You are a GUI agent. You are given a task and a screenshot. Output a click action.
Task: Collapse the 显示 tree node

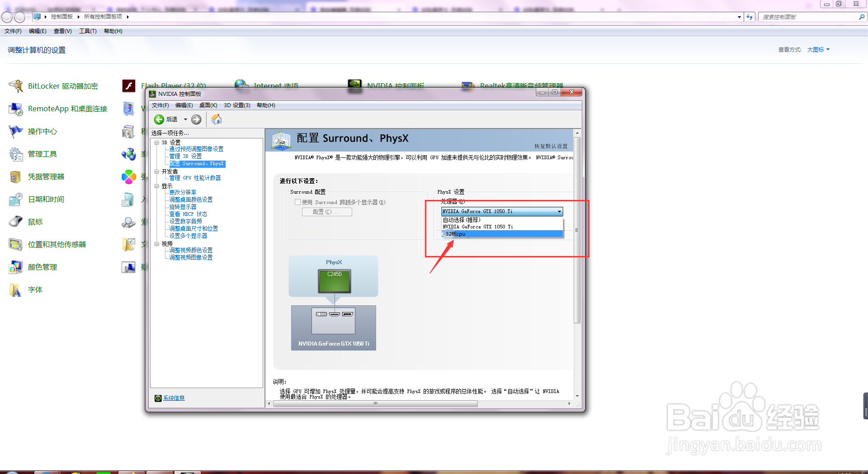coord(157,186)
